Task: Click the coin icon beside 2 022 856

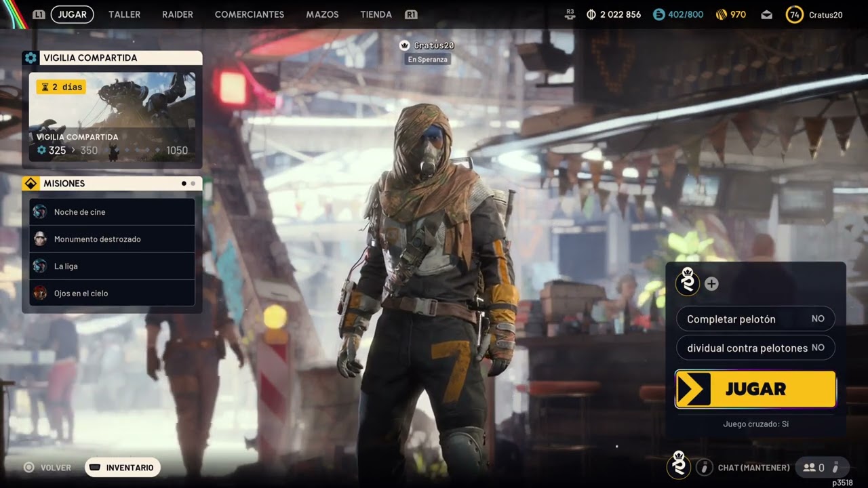Action: (x=591, y=14)
